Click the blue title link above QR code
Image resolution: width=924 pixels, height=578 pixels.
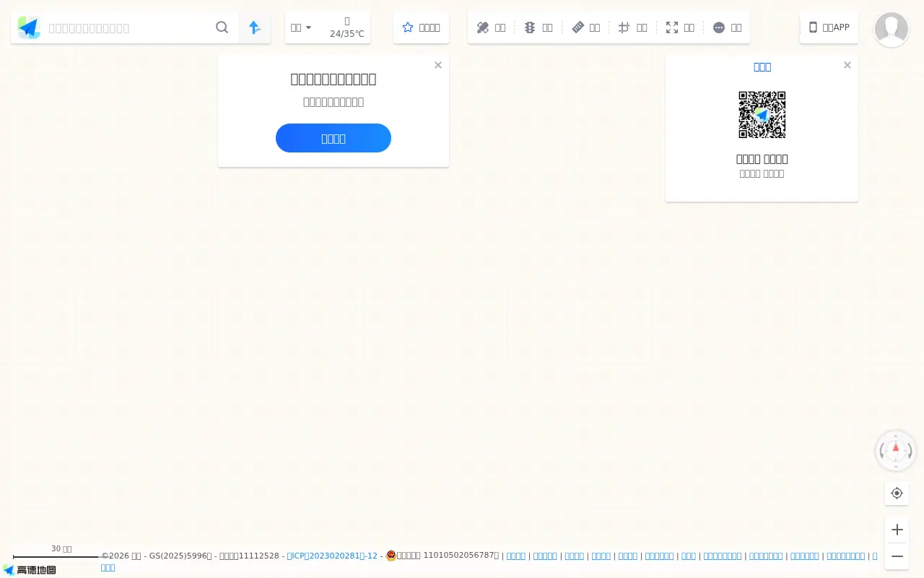pyautogui.click(x=762, y=66)
